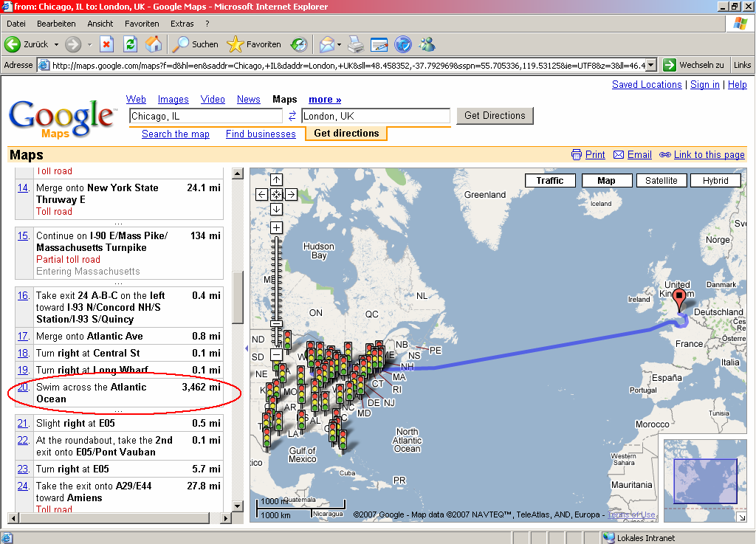This screenshot has height=544, width=756.
Task: Pan the map up arrow
Action: point(276,179)
